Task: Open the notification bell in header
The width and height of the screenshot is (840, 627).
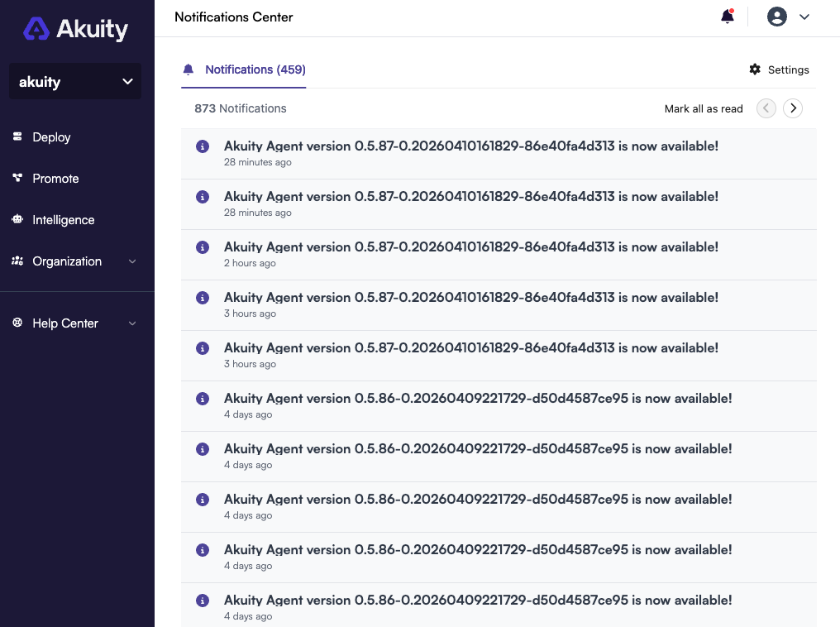Action: 728,17
